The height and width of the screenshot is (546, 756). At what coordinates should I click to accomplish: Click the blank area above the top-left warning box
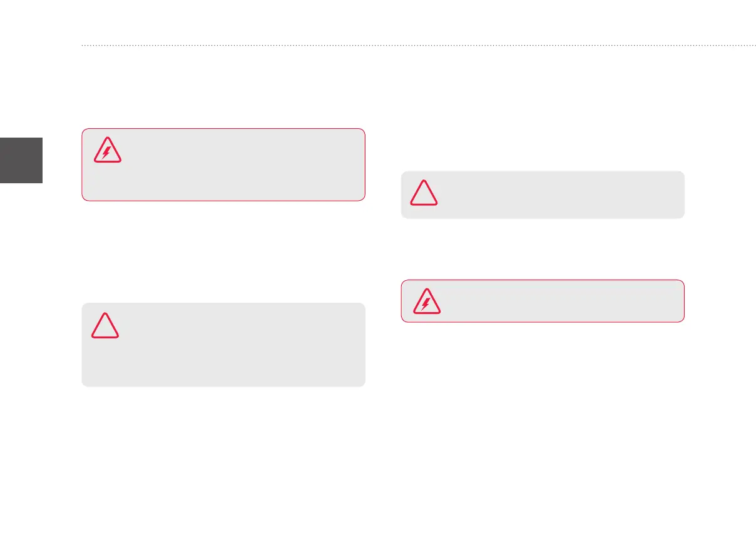223,88
